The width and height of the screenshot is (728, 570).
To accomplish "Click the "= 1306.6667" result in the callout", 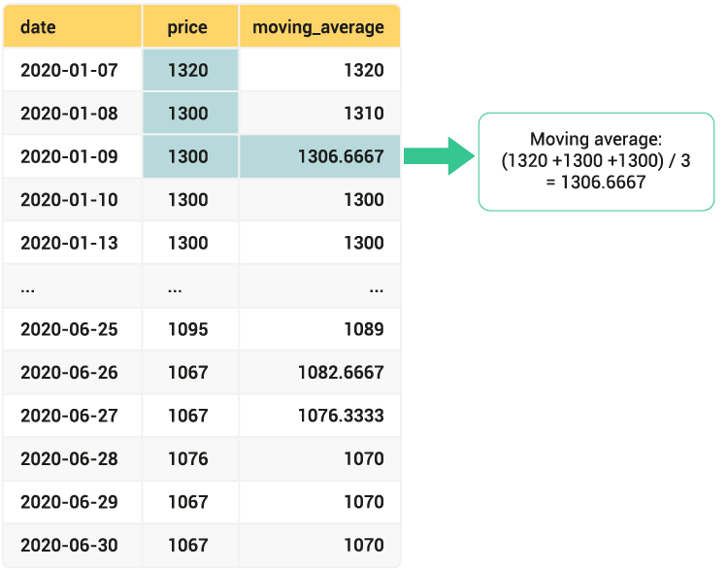I will pos(596,183).
